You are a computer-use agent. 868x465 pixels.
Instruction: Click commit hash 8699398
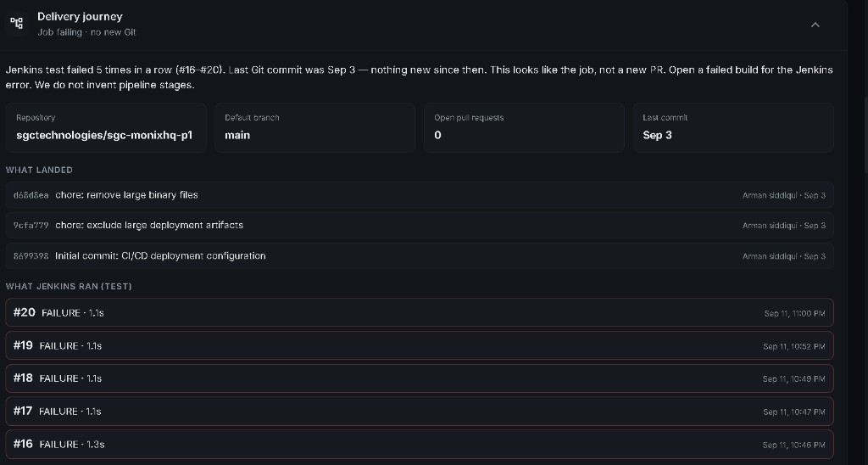pyautogui.click(x=31, y=256)
